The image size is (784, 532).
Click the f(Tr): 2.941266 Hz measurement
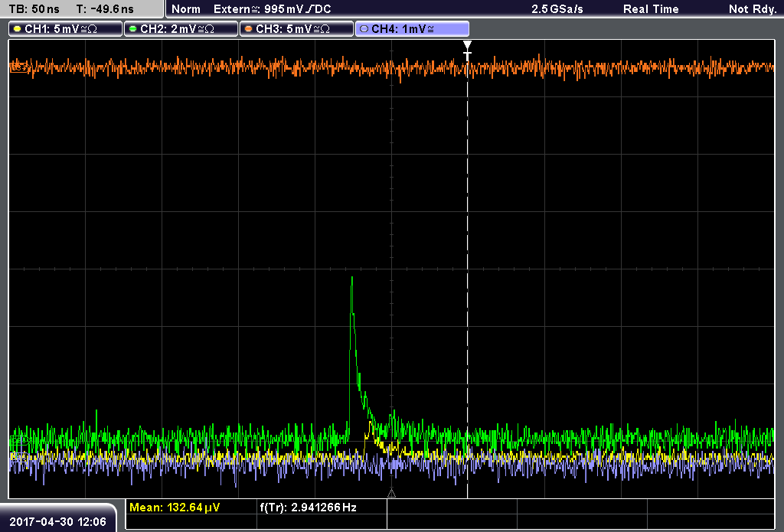click(x=308, y=508)
